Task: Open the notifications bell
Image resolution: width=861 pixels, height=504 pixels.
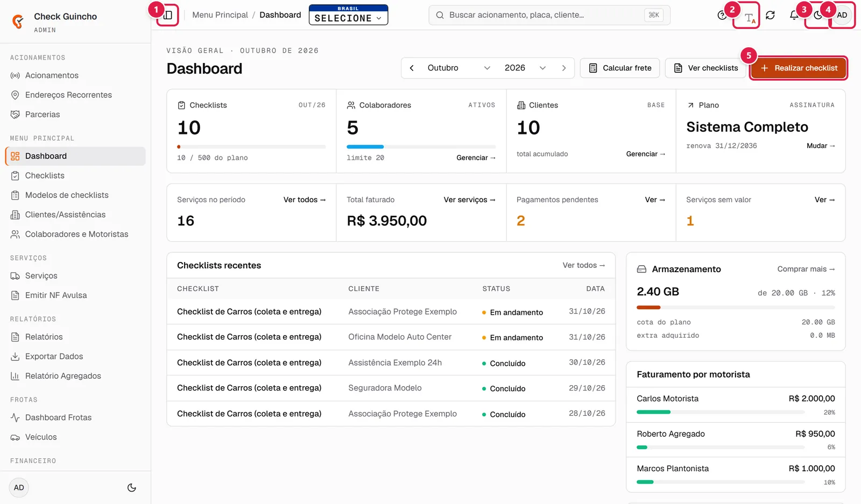Action: pyautogui.click(x=794, y=15)
